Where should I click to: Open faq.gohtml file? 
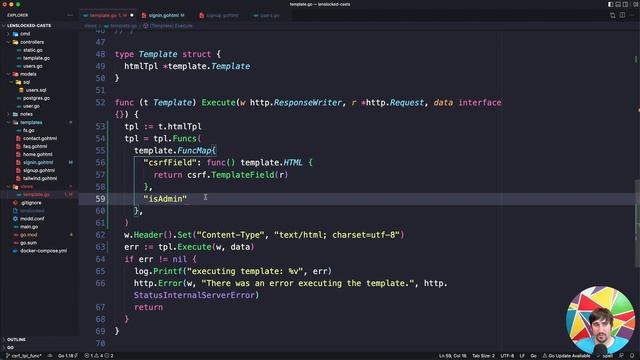pos(35,147)
